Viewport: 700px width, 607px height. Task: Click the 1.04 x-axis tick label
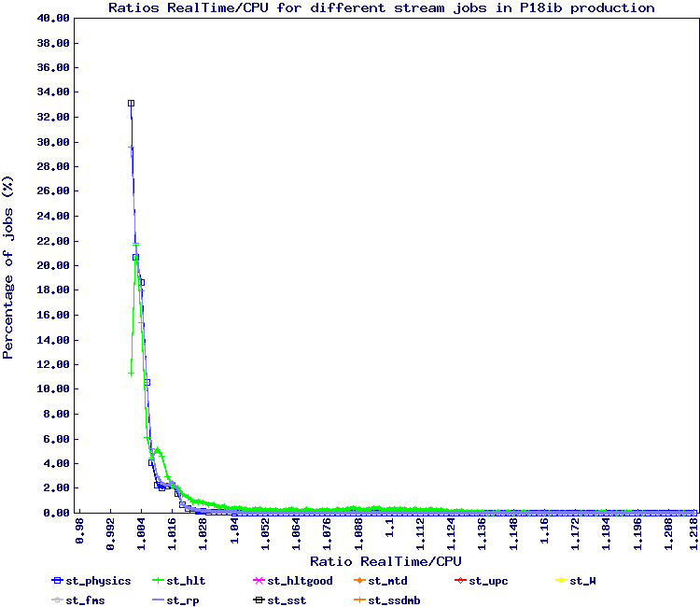[234, 531]
